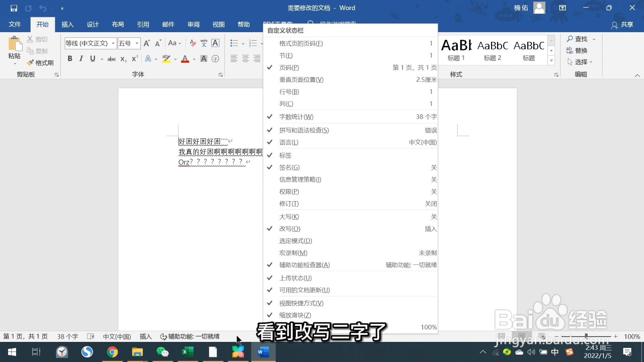Insert enclosed character icon
644x362 pixels.
pos(215,59)
